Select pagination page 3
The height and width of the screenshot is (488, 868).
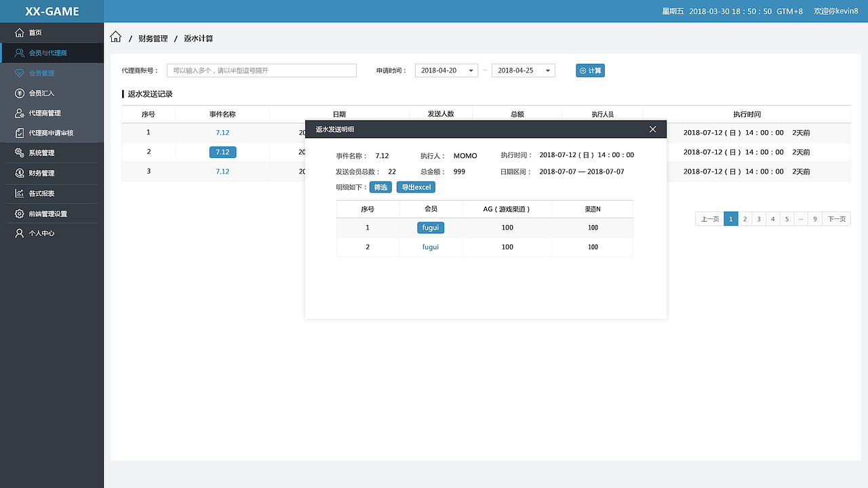point(759,219)
